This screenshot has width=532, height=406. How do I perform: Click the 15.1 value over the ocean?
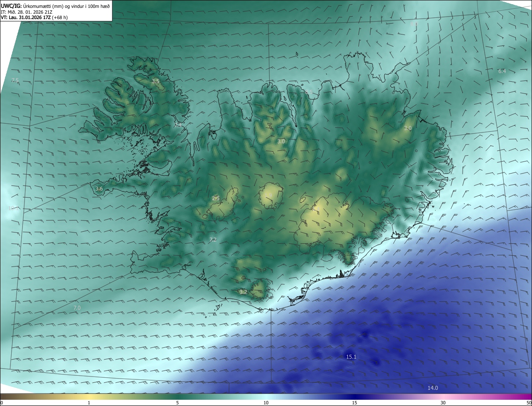[x=351, y=357]
